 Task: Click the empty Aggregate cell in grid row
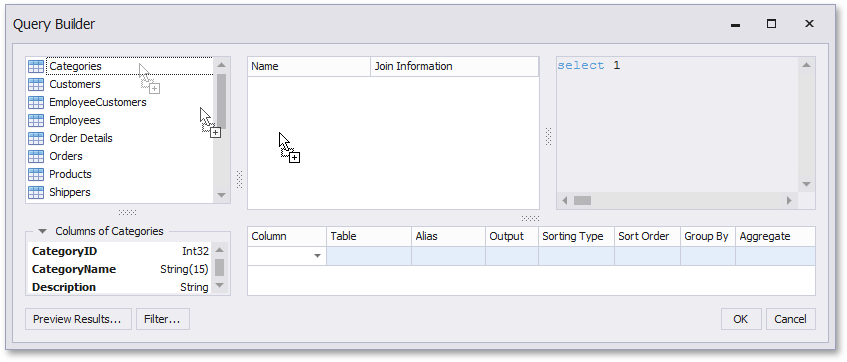click(x=775, y=256)
